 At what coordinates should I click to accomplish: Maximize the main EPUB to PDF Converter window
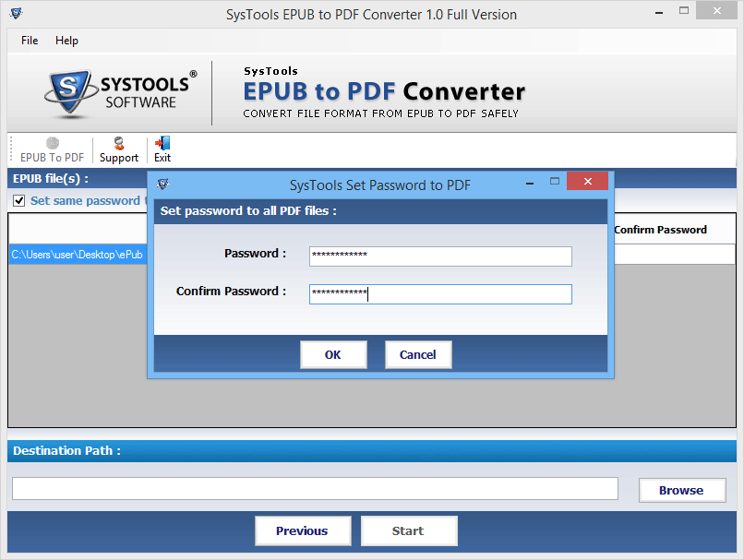coord(684,10)
